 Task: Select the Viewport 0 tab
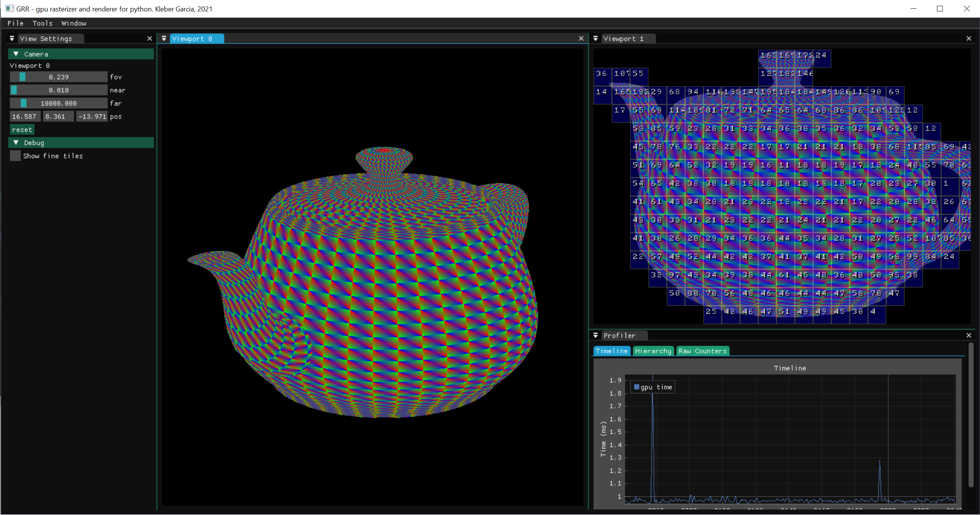coord(197,39)
